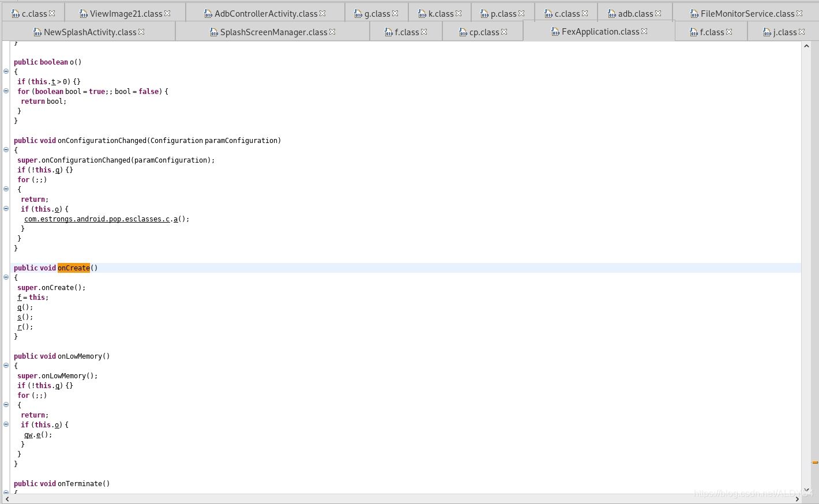This screenshot has width=819, height=504.
Task: Close the FexApplication.class tab
Action: coord(644,31)
